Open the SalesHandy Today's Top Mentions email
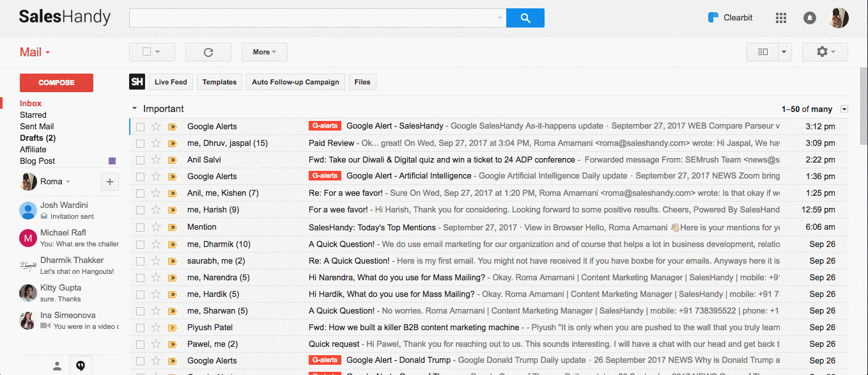This screenshot has height=375, width=868. (x=488, y=227)
